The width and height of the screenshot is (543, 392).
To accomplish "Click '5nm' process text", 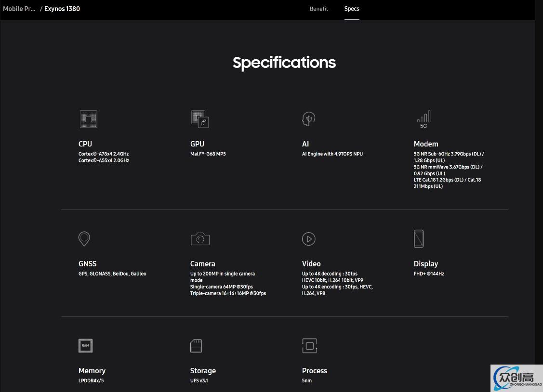I will [307, 380].
